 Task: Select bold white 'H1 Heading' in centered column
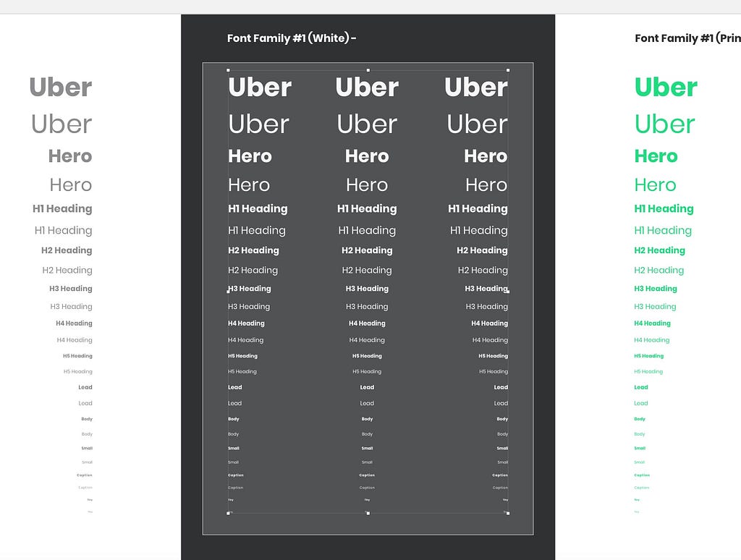367,209
